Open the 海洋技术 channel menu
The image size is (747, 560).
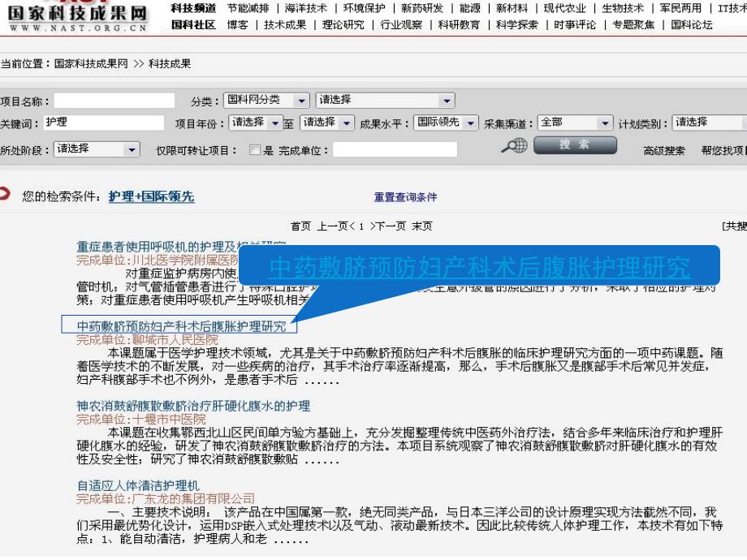[306, 8]
